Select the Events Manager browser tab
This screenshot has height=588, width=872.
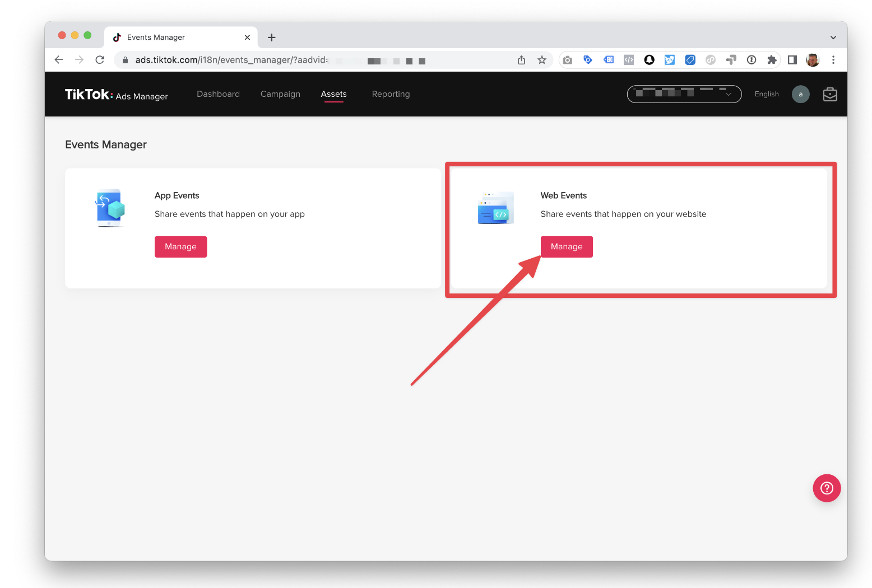pos(181,38)
